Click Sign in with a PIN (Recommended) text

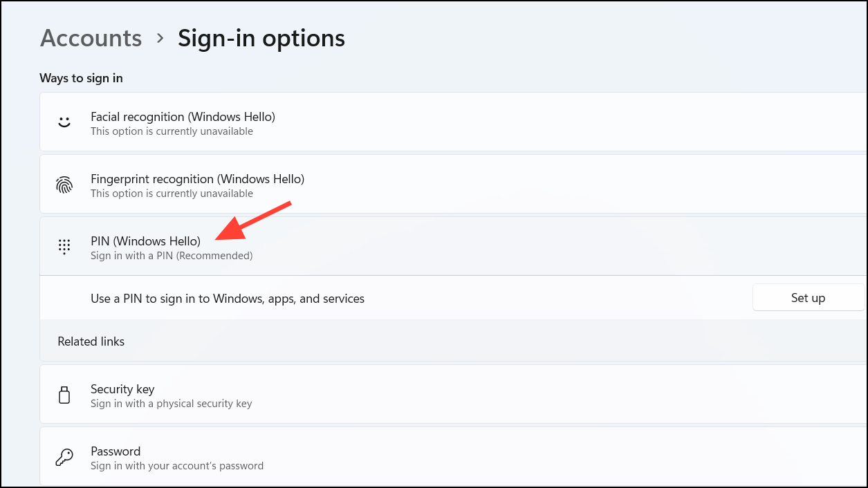171,255
